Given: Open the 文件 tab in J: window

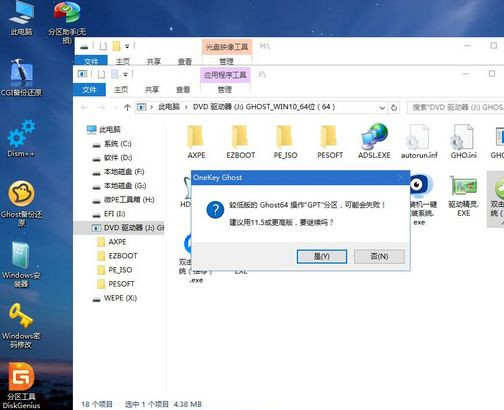Looking at the screenshot, I should 89,89.
